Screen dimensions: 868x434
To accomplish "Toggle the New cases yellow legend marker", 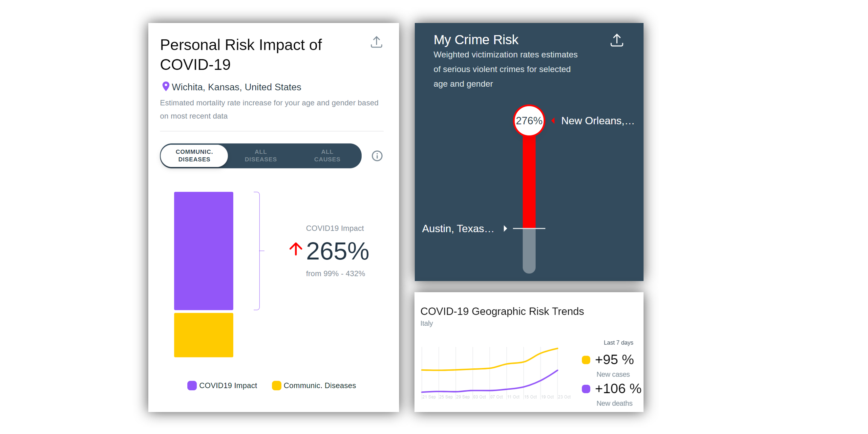I will (586, 359).
